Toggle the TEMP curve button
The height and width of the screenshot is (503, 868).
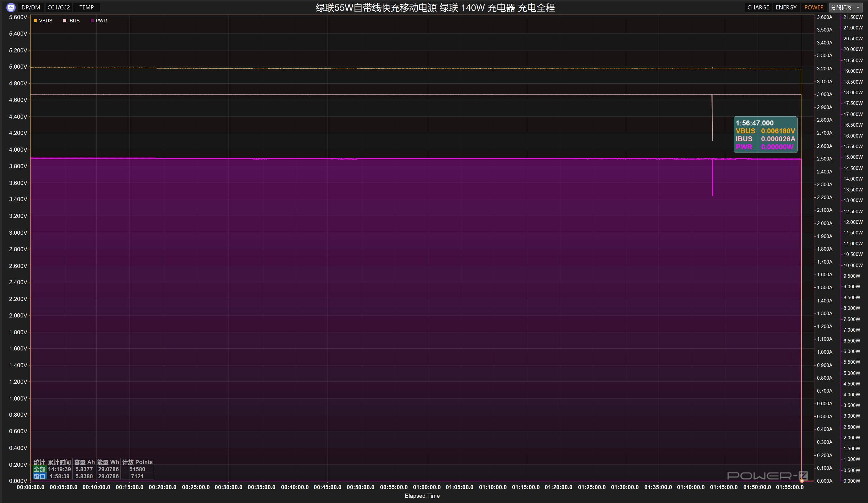pyautogui.click(x=86, y=7)
